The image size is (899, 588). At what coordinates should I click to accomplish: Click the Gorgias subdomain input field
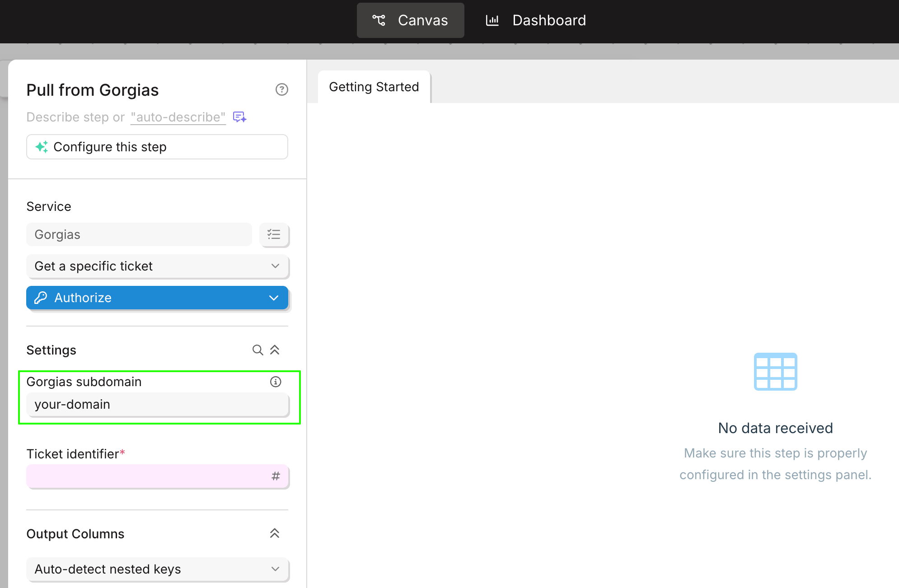click(x=157, y=404)
